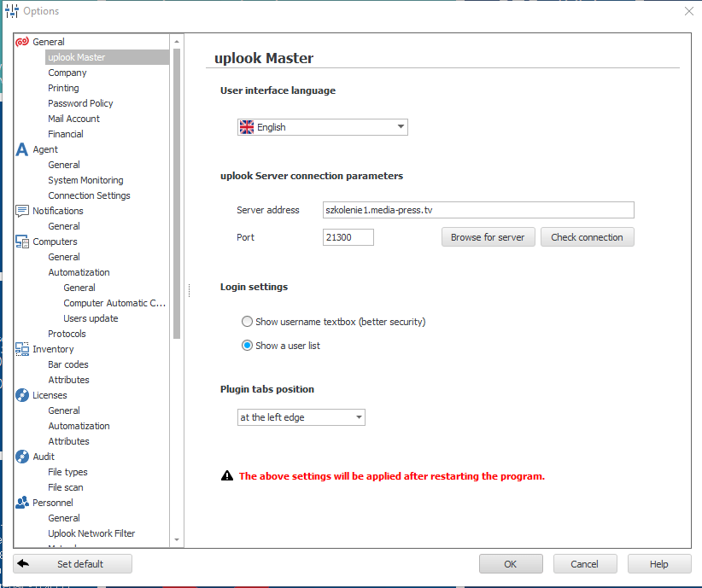
Task: Click the General section red swirl icon
Action: [22, 42]
